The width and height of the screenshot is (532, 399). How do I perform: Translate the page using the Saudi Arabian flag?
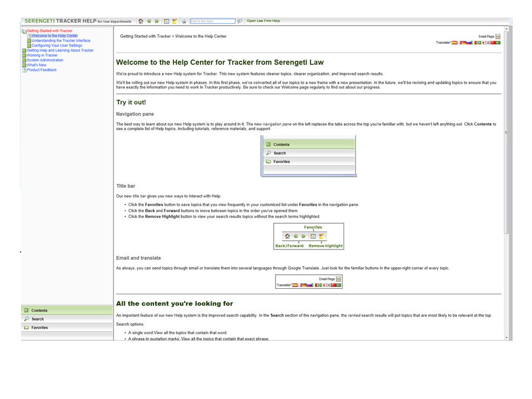[x=498, y=43]
